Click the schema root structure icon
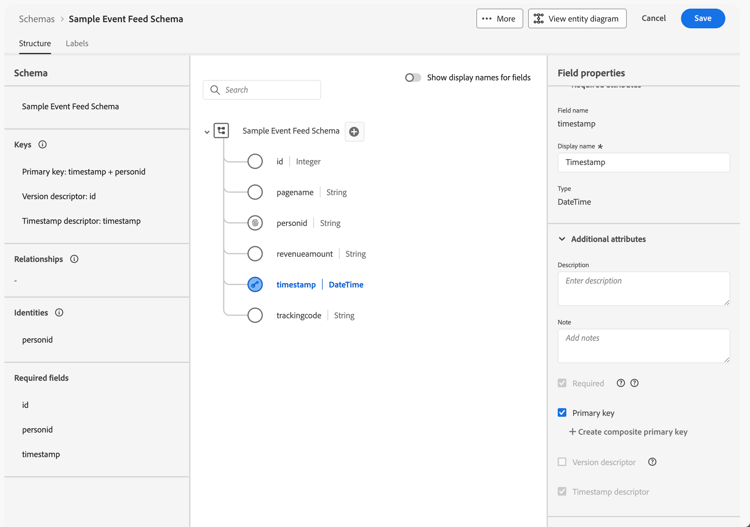 (x=222, y=131)
